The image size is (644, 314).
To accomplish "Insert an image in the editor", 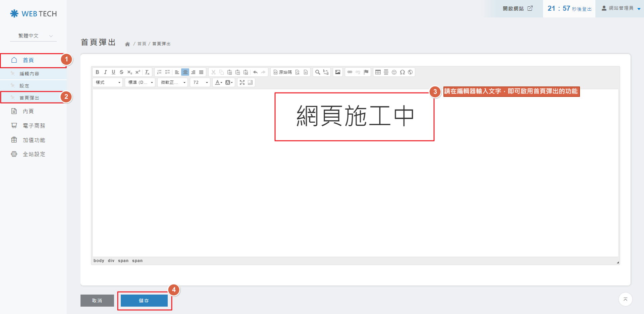I will pos(338,72).
